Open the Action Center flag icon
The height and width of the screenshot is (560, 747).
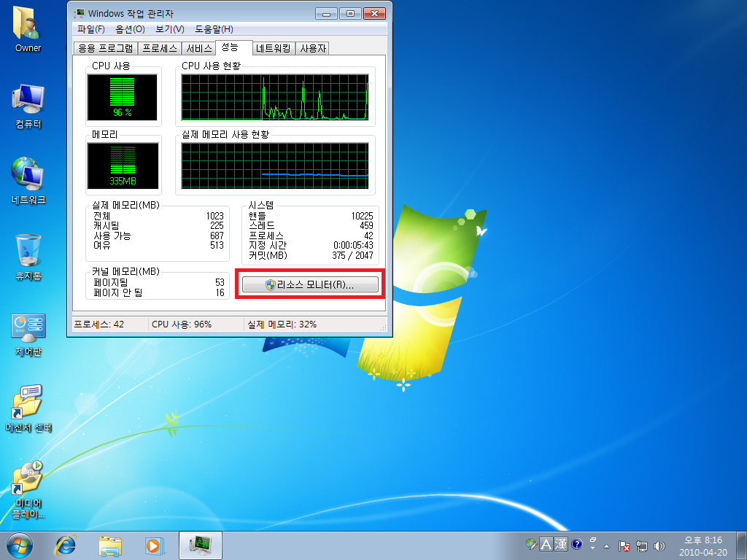click(624, 545)
